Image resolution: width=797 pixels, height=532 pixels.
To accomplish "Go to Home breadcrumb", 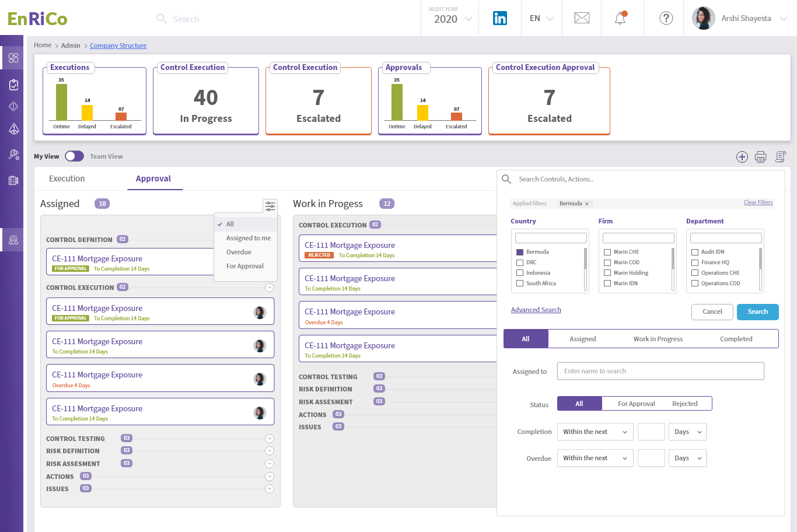I will tap(43, 45).
